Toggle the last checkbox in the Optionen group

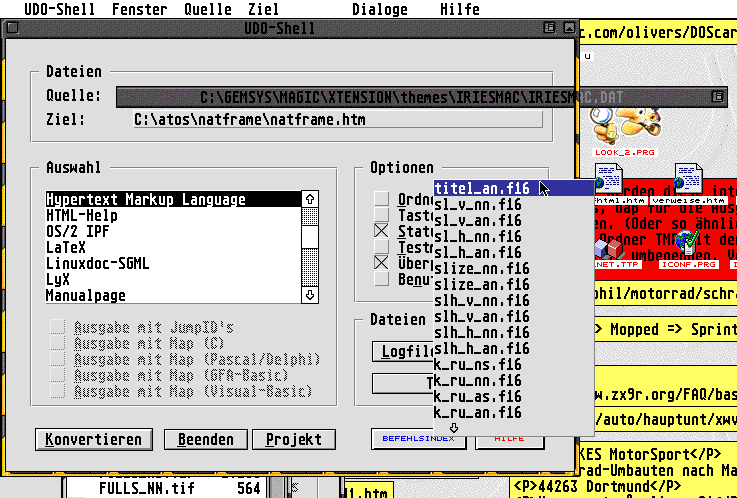381,278
